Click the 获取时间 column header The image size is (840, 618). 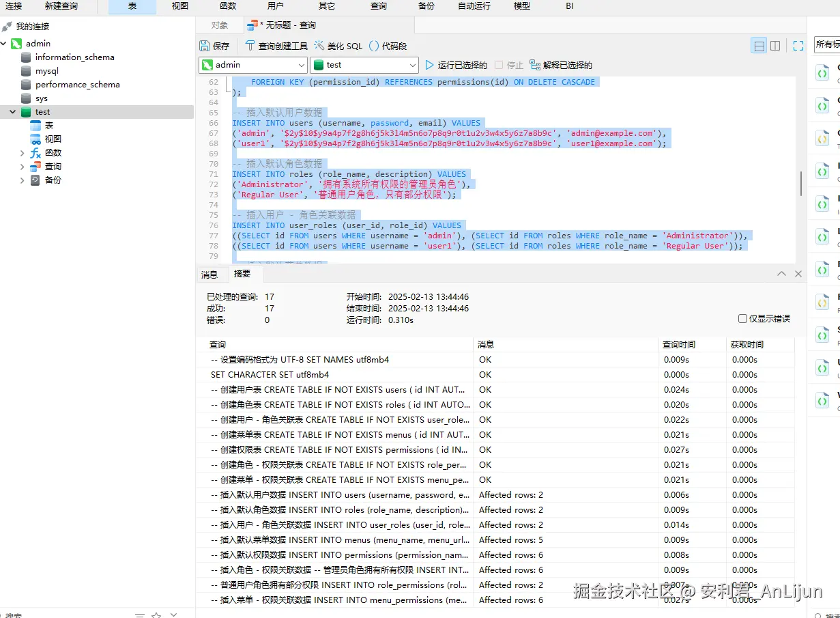762,345
